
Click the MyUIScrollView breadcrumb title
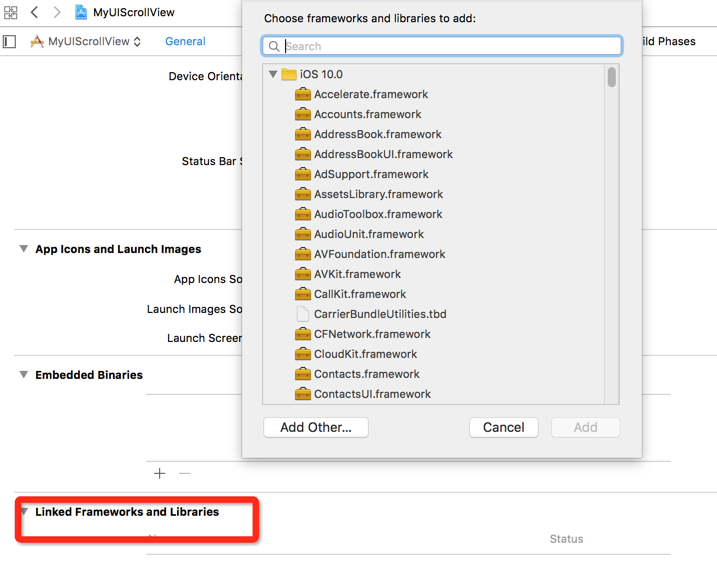[134, 12]
